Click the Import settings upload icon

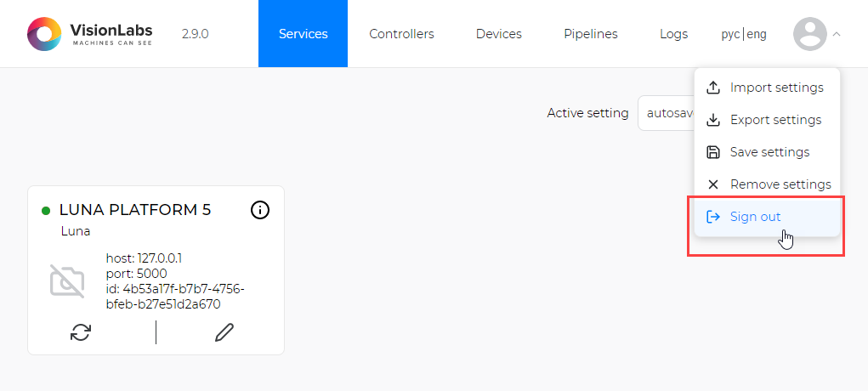(713, 88)
